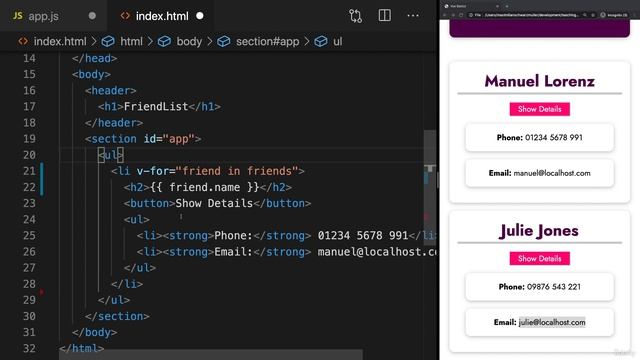The image size is (640, 360).
Task: Click HTML file icon on index.html tab
Action: (x=125, y=16)
